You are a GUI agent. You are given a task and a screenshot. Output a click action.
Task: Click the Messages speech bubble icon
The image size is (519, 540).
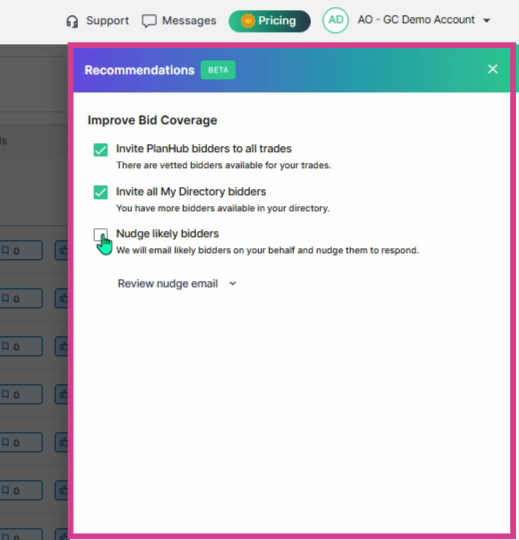click(149, 21)
